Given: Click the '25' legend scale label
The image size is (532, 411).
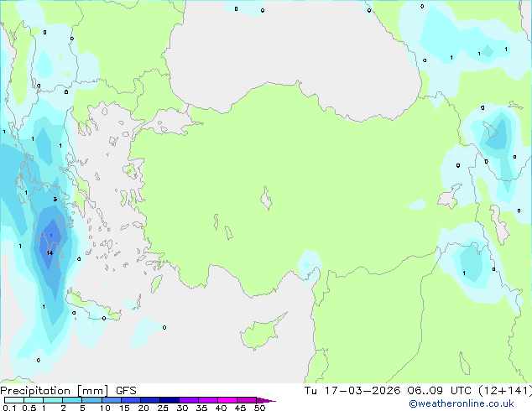Looking at the screenshot, I should 163,408.
